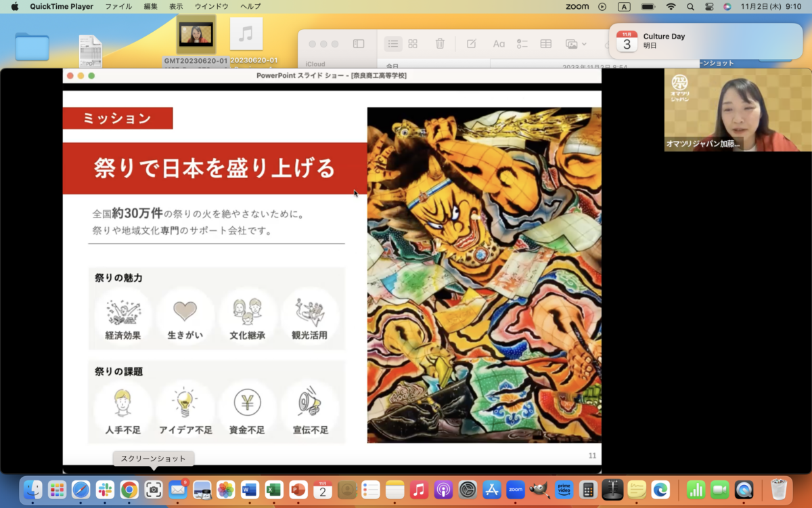Open the Screenshot app in dock
The image size is (812, 508).
point(154,489)
